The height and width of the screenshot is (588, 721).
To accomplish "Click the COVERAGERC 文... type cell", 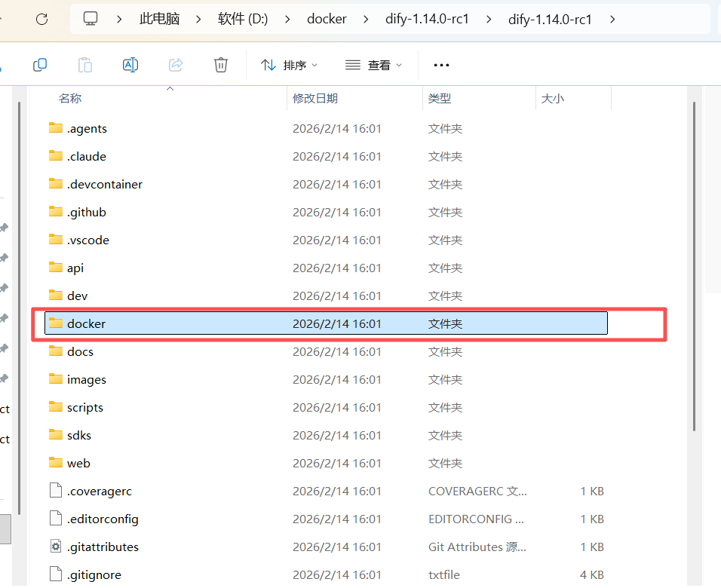I will click(477, 491).
